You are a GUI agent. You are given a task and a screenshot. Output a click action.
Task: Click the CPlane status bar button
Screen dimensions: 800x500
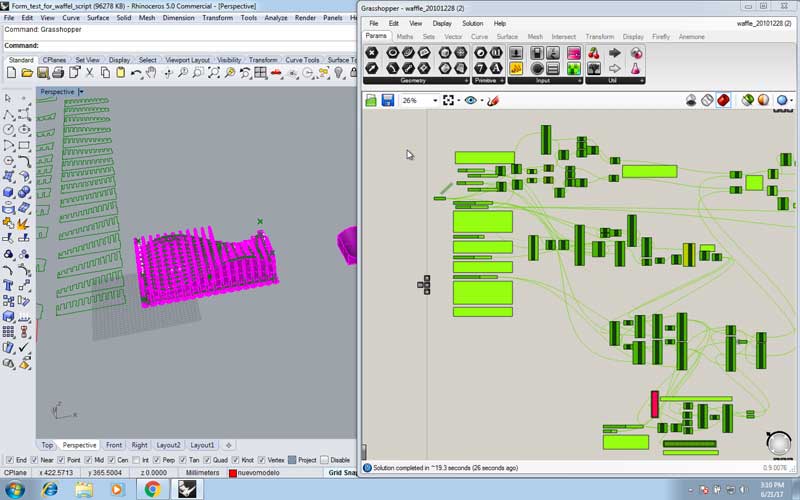click(x=16, y=473)
